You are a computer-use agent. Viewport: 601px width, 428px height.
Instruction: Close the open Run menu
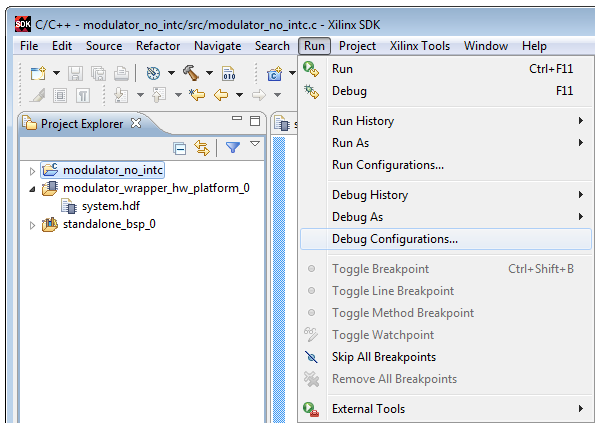pyautogui.click(x=314, y=46)
